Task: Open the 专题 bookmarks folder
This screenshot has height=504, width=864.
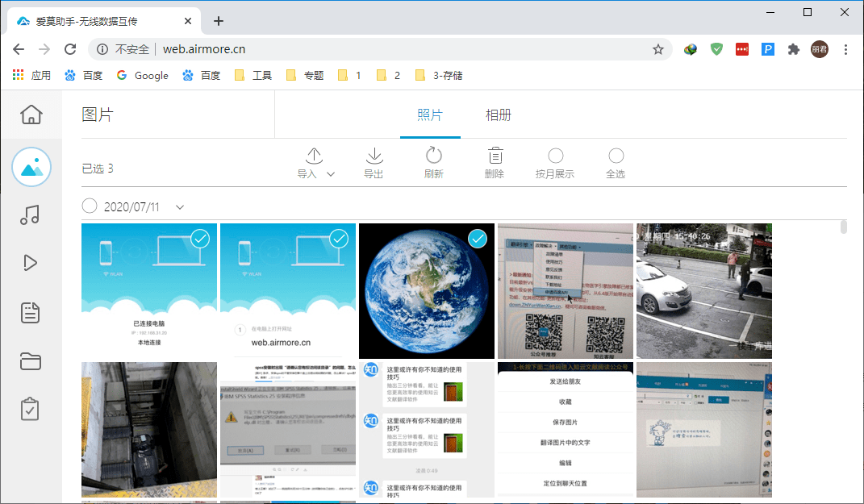Action: tap(305, 75)
